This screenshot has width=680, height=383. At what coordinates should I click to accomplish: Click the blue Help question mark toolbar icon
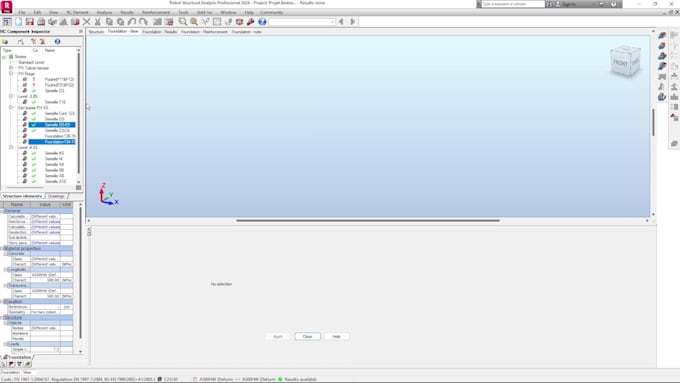click(x=262, y=22)
